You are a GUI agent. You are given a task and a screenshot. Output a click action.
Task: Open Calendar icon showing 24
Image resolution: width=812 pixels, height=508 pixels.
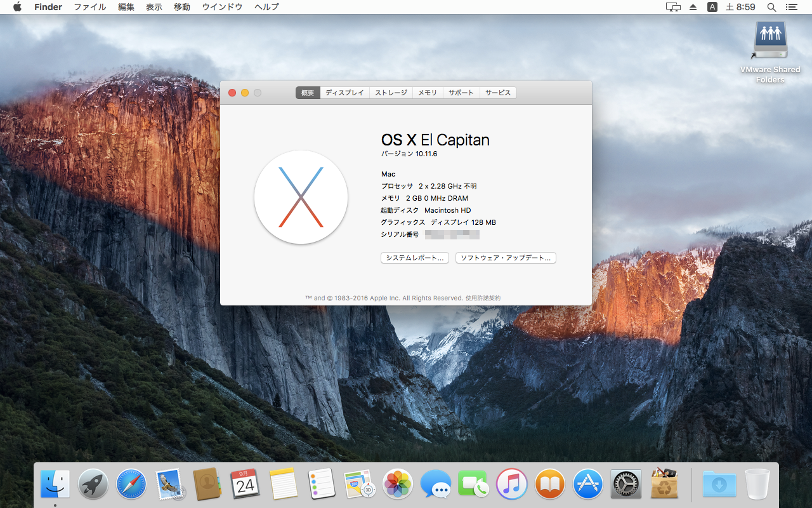tap(245, 485)
